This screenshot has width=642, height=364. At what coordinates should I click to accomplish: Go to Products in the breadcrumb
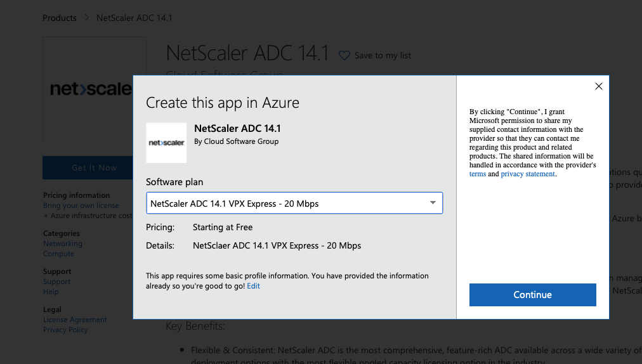60,18
